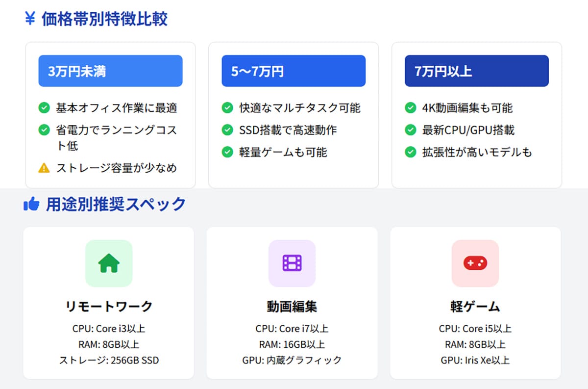The image size is (588, 389).
Task: Click the text 軽量ゲームも可能
Action: pos(283,152)
